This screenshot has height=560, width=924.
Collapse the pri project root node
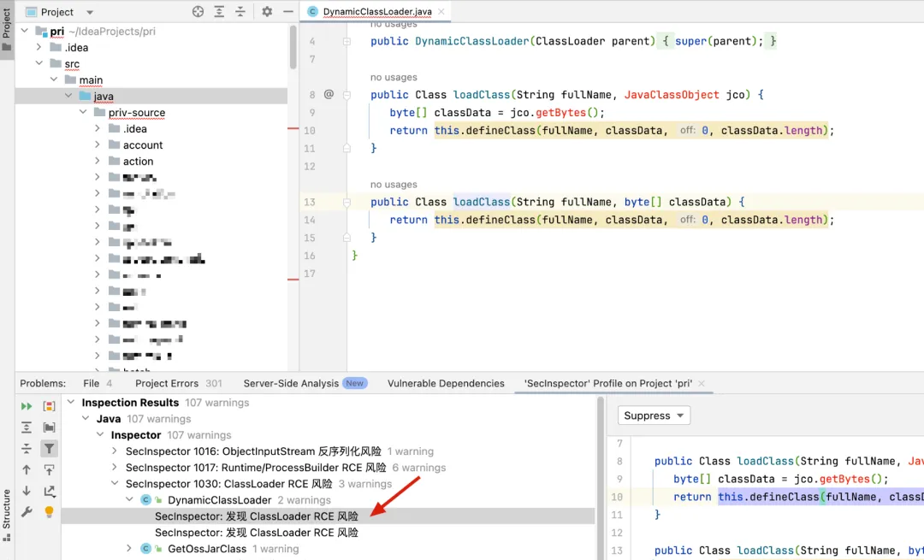point(25,31)
